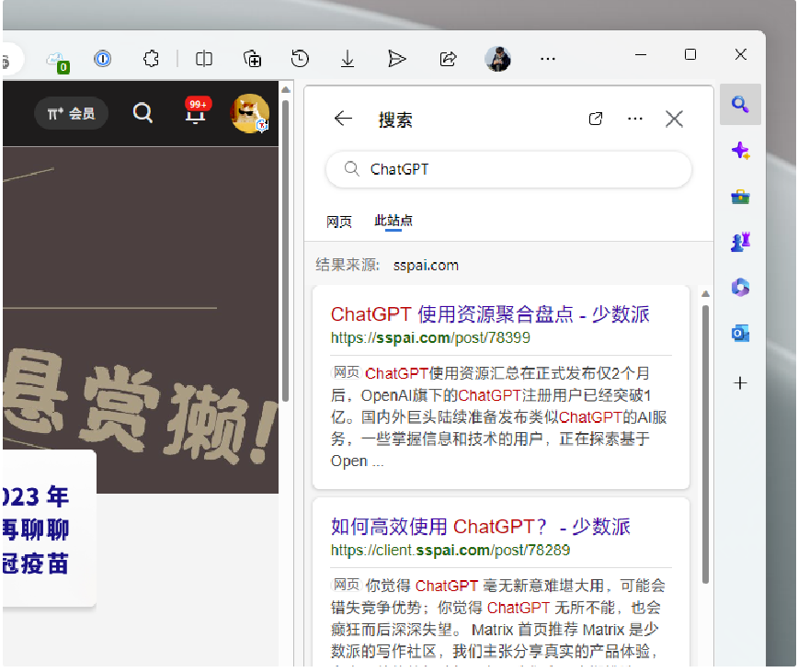798x672 pixels.
Task: Open the Tools panel in the sidebar
Action: pyautogui.click(x=740, y=196)
